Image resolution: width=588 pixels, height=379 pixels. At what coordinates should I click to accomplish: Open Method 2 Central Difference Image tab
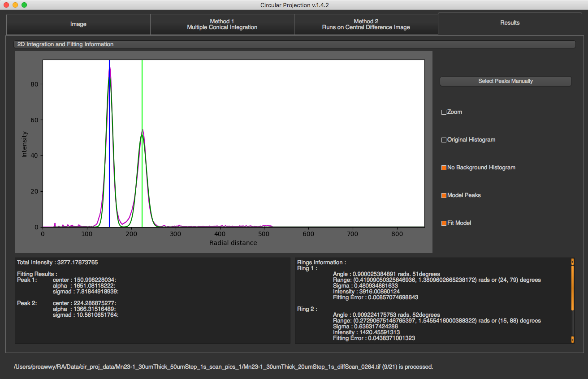tap(366, 24)
